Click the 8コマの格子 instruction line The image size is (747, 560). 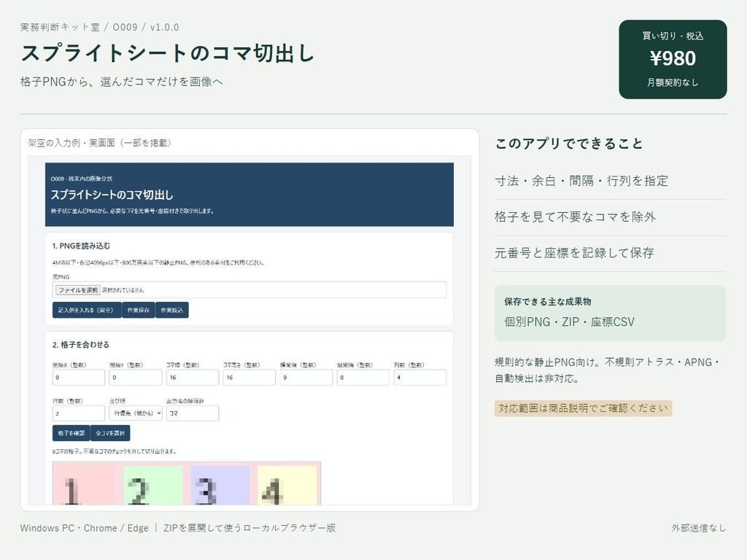[115, 451]
